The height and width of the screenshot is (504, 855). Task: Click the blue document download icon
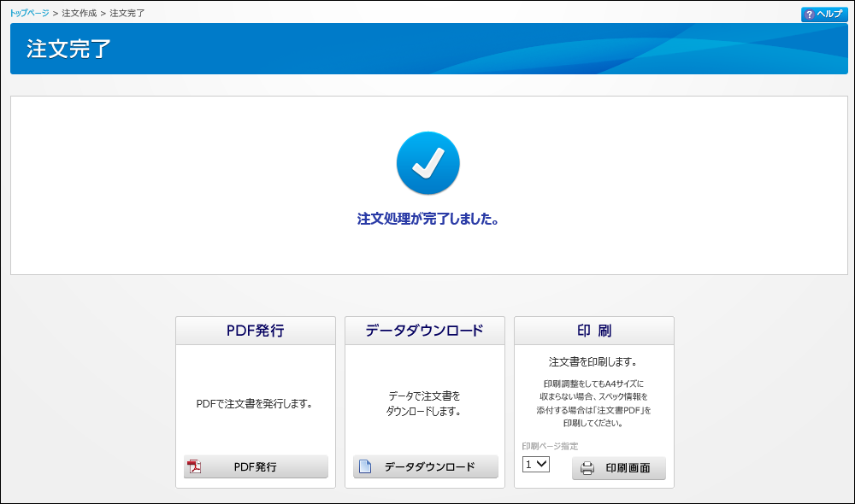[x=364, y=466]
